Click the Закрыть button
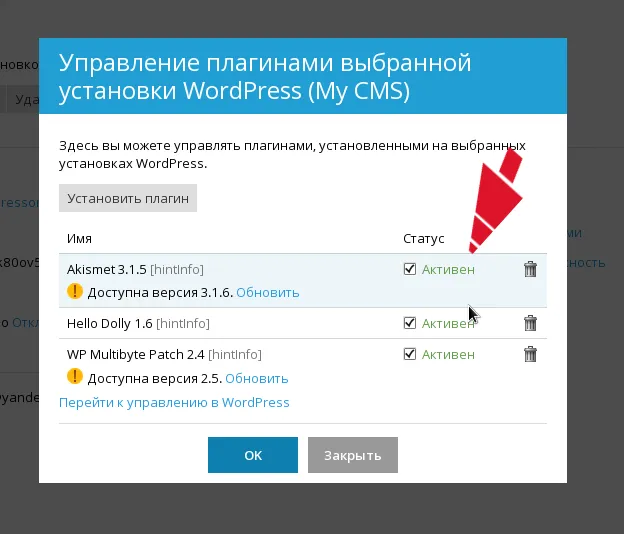 353,455
